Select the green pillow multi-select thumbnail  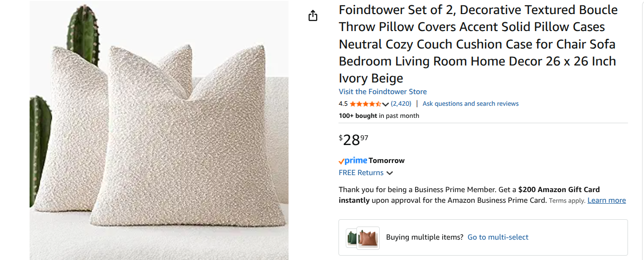coord(351,238)
